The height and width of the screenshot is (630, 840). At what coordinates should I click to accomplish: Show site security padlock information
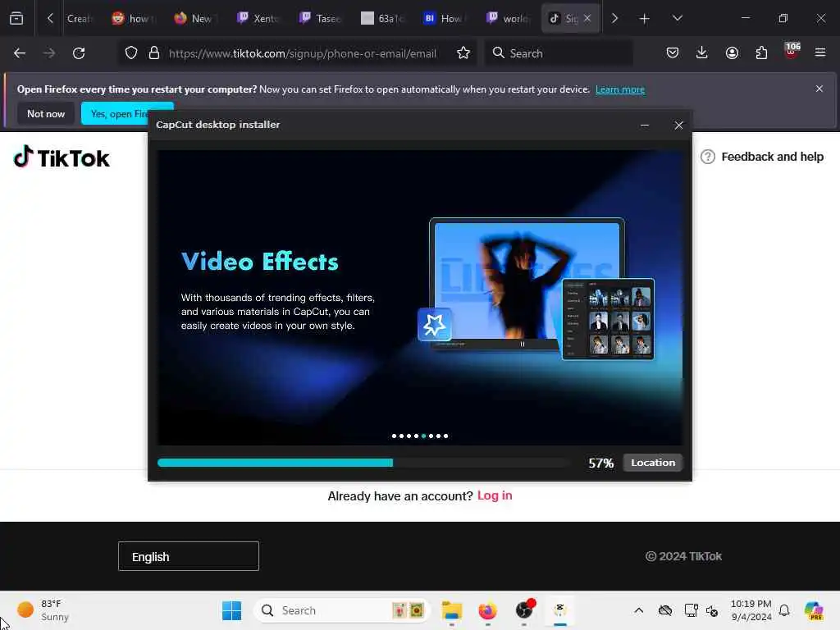pyautogui.click(x=154, y=53)
